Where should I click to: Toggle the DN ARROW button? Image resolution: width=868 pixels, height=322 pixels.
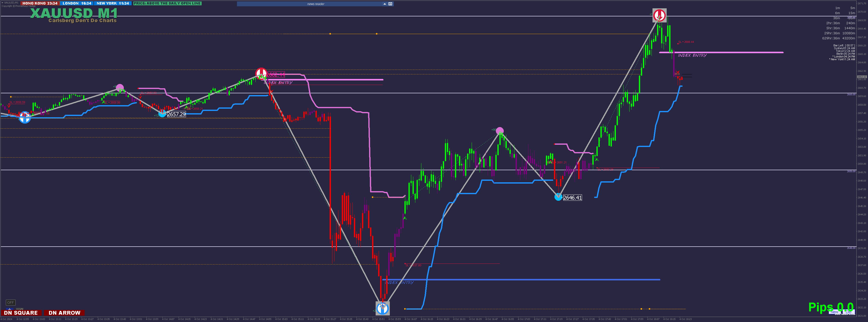point(64,313)
